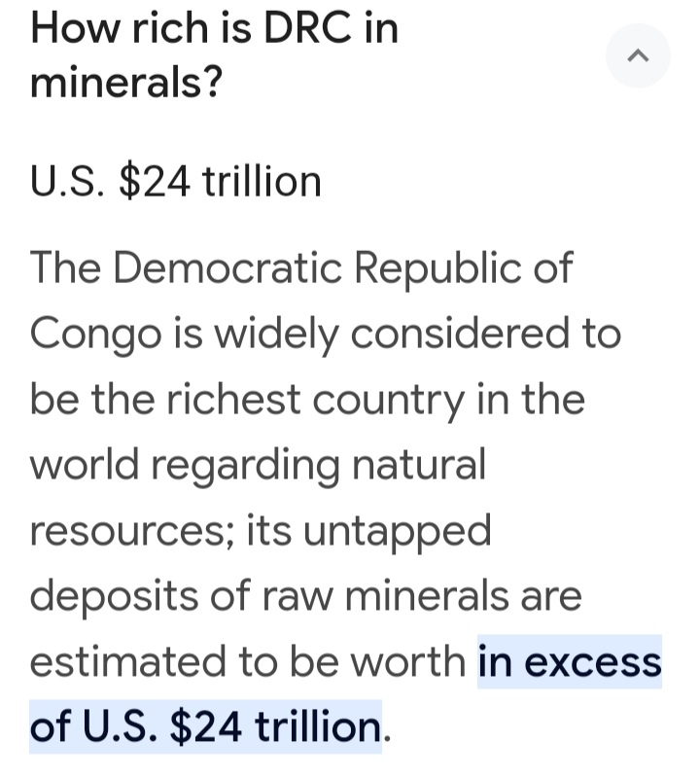Click the highlighted 'in excess' text
Viewport: 700px width, 777px height.
tap(569, 661)
